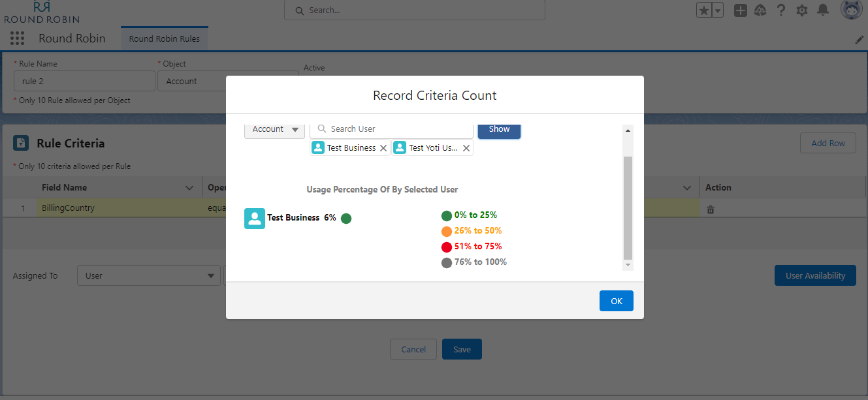Open the Account dropdown in the dialog

coord(274,129)
